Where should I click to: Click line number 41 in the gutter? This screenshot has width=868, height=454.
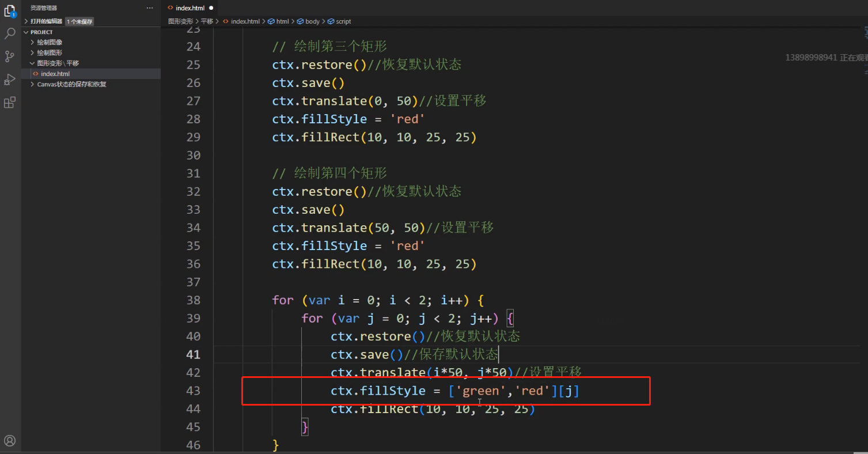[194, 354]
